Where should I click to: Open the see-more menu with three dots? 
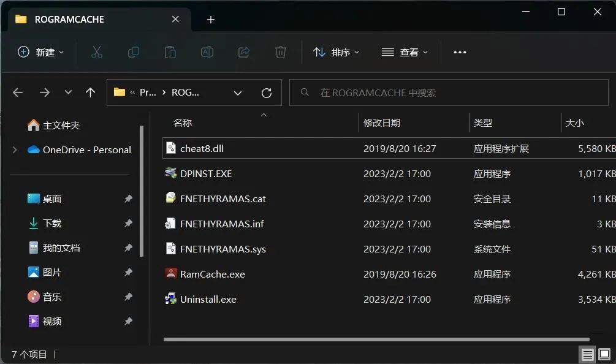[x=460, y=52]
